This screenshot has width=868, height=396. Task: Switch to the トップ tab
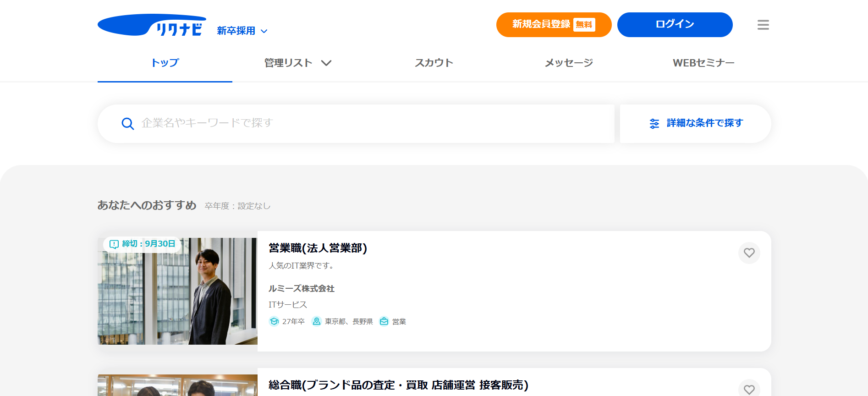coord(165,63)
